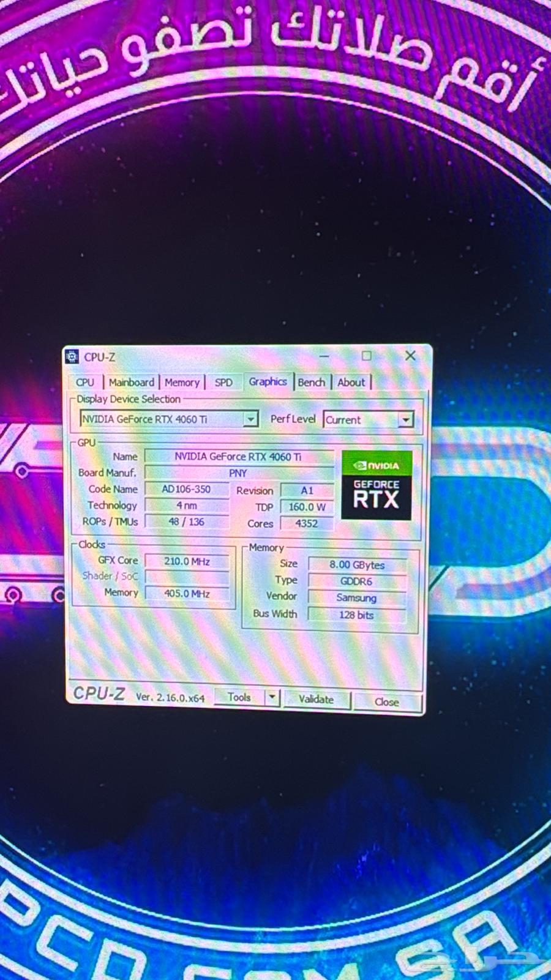Click the Technology value 4 nm
Viewport: 551px width, 980px height.
(x=187, y=506)
